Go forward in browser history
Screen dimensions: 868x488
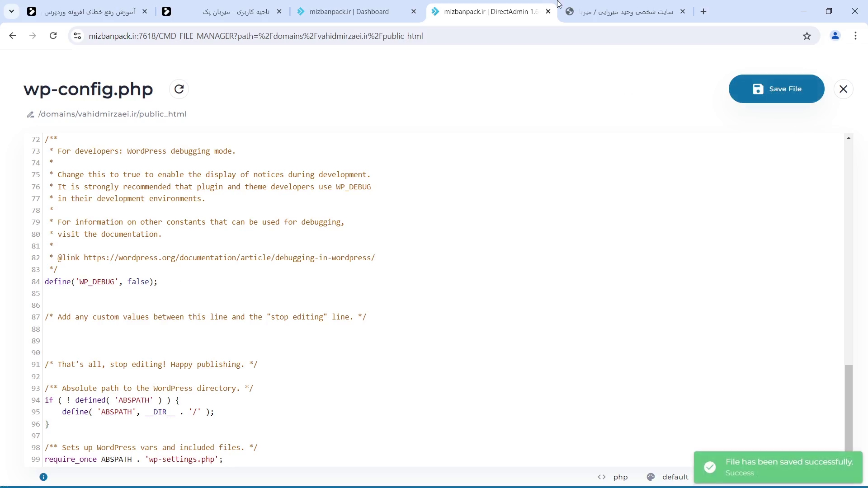(x=33, y=36)
